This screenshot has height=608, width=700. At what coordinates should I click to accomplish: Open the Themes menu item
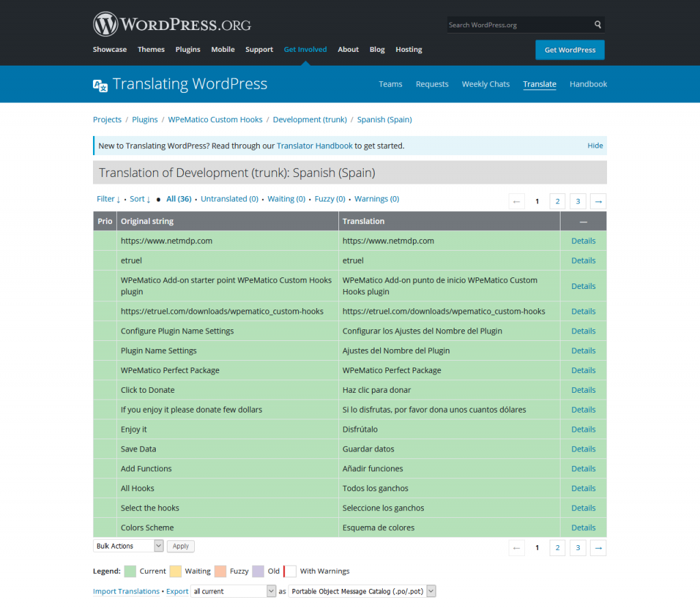(x=151, y=49)
